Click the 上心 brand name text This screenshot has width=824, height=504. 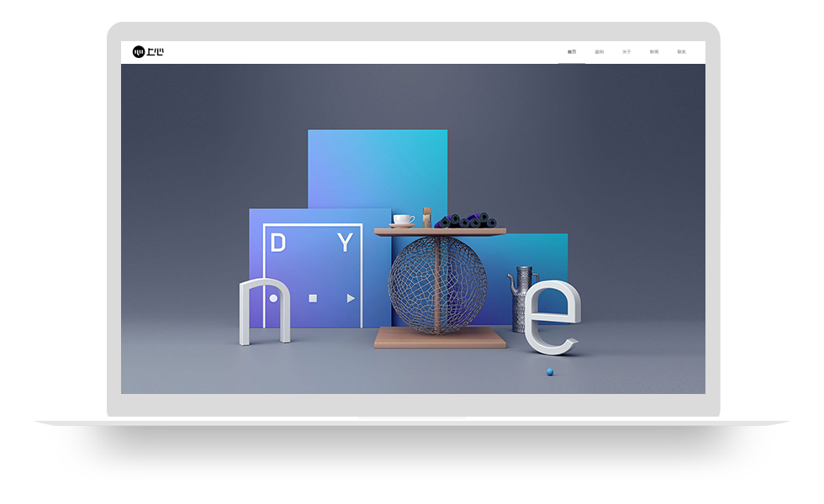156,52
